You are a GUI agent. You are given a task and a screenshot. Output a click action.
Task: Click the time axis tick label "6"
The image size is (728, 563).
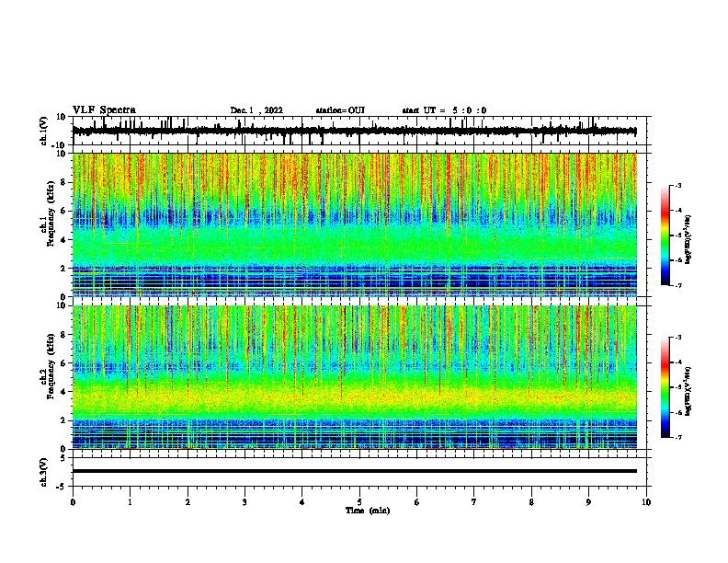coord(417,502)
